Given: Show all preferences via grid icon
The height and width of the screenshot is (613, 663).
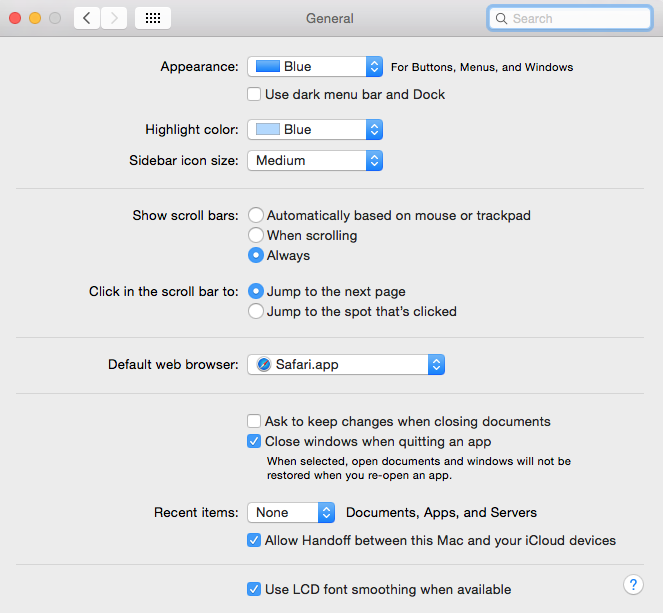Looking at the screenshot, I should tap(153, 18).
